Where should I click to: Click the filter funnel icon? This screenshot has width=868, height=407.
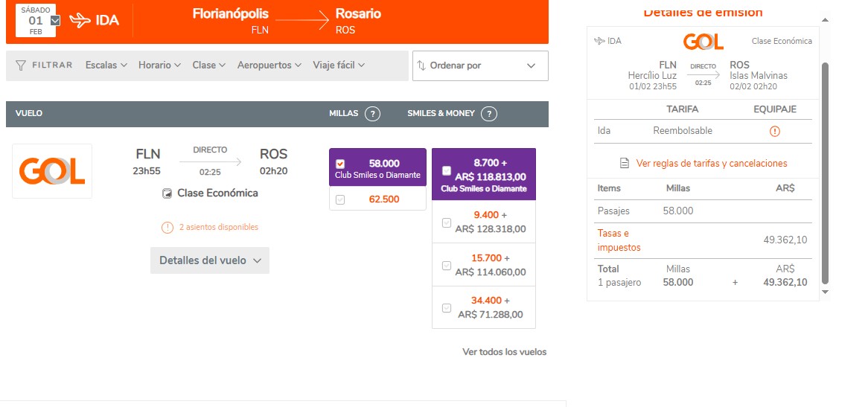pyautogui.click(x=21, y=65)
